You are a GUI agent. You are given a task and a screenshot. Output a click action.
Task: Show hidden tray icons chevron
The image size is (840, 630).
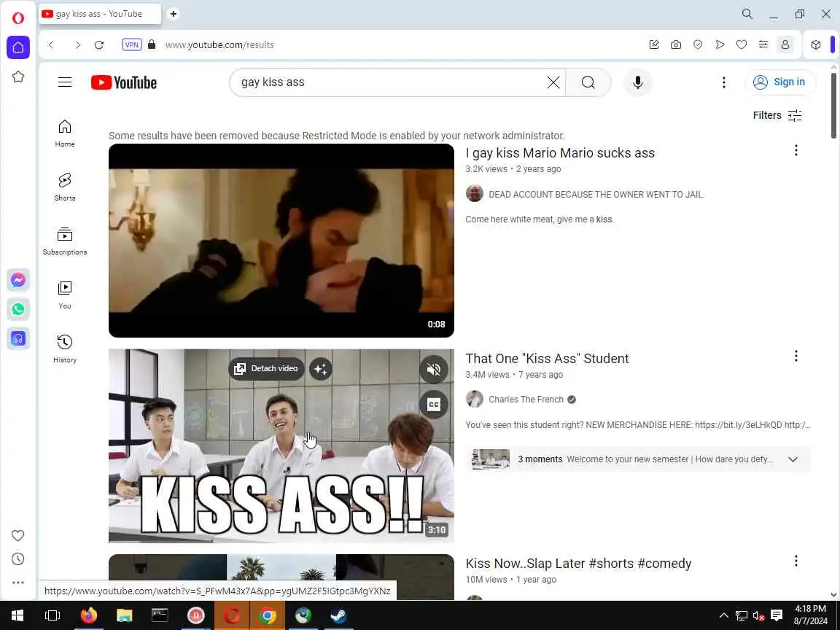(724, 615)
